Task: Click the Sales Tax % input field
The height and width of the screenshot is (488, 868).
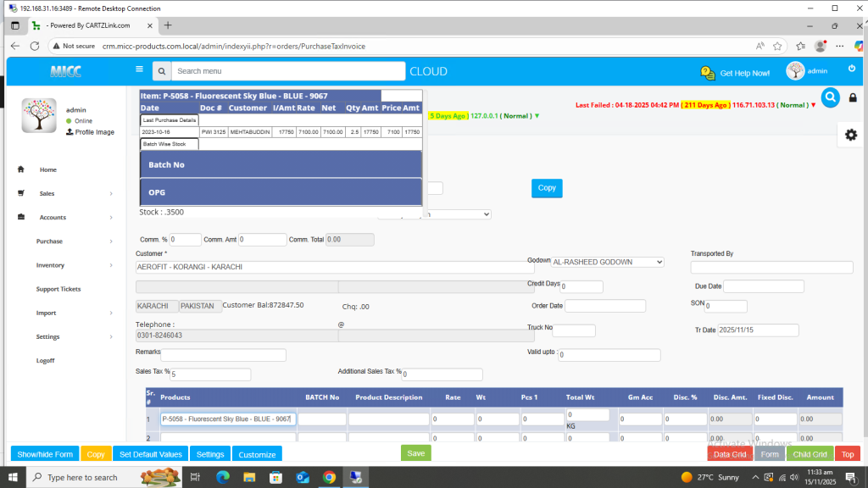Action: [210, 374]
